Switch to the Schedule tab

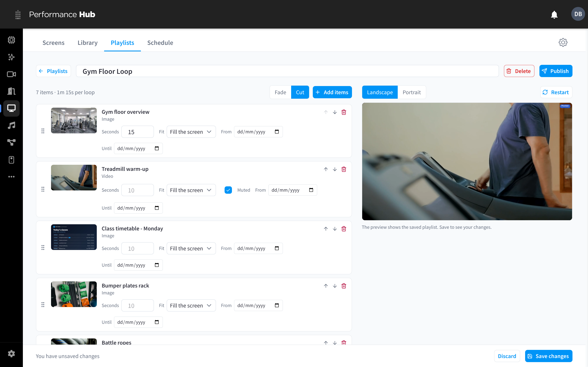click(x=160, y=43)
